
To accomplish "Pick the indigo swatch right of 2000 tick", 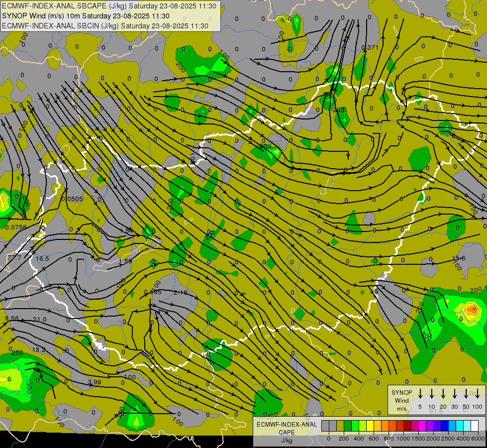I will pos(437,426).
